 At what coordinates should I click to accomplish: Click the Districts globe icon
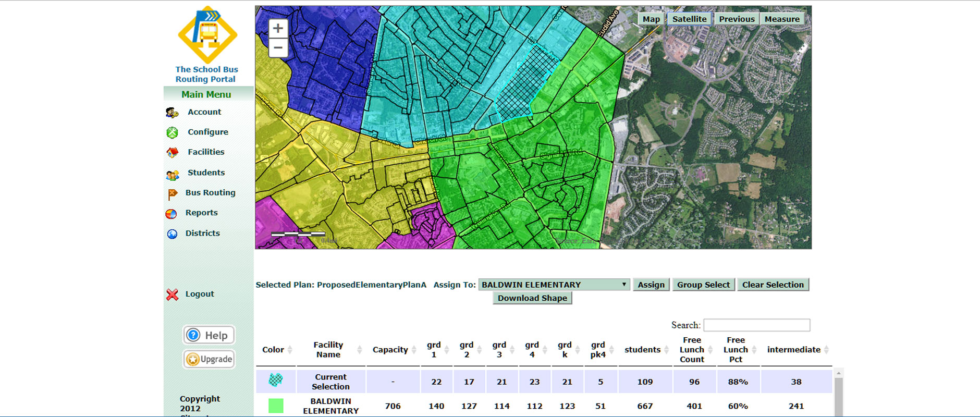[172, 234]
